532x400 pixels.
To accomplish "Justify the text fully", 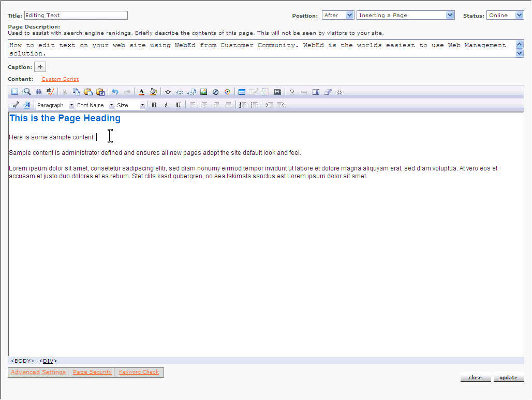I will coord(228,105).
